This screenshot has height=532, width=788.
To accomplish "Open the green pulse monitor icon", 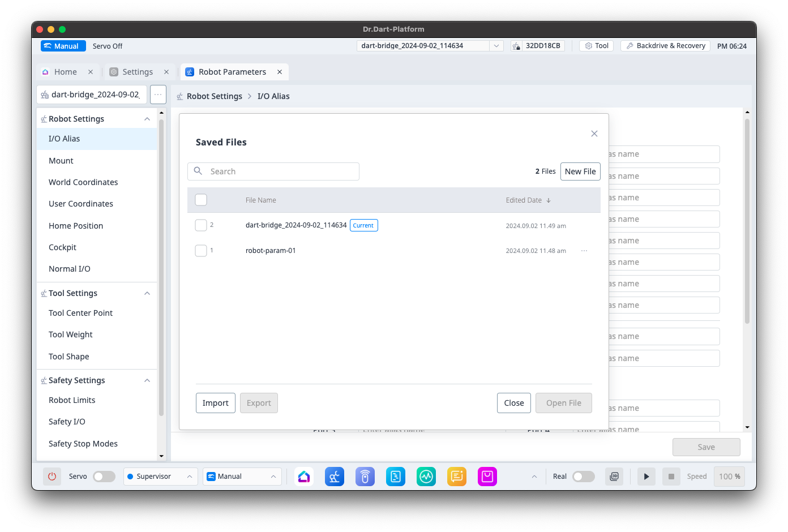I will coord(426,477).
